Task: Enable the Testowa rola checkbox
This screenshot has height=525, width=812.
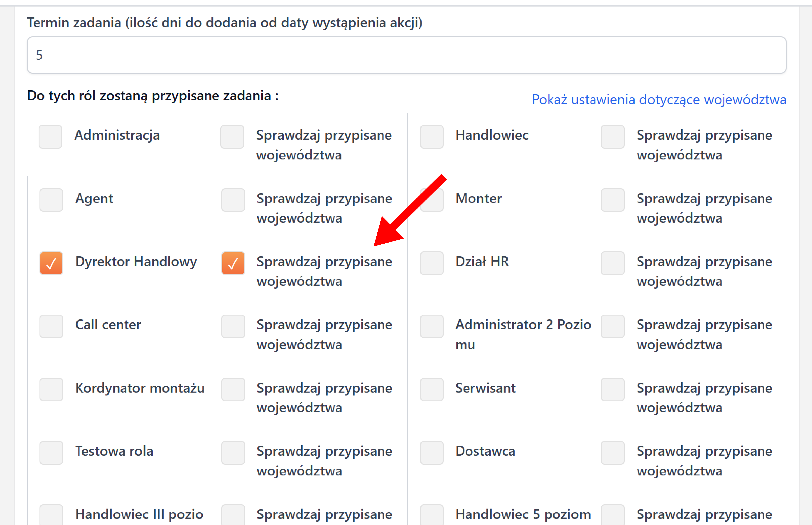Action: click(x=51, y=452)
